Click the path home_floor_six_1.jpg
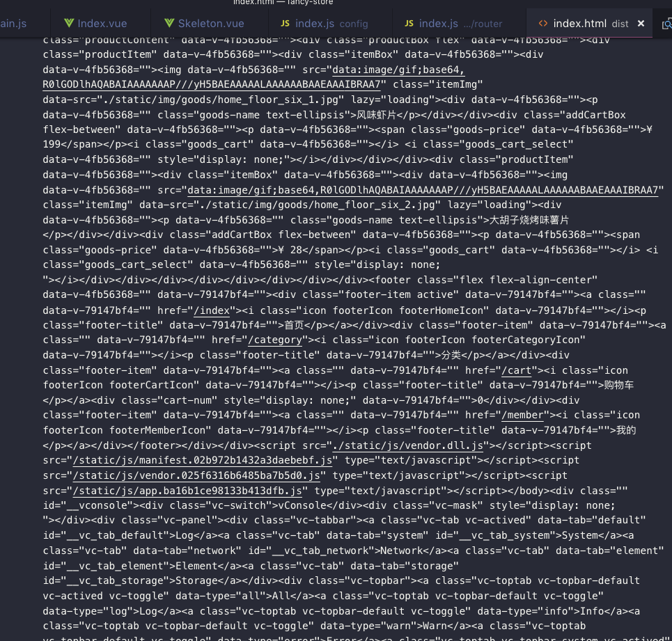The height and width of the screenshot is (641, 672). [x=279, y=100]
